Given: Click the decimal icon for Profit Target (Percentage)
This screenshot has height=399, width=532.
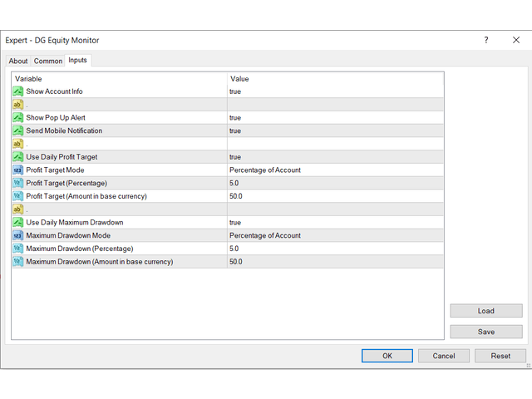Looking at the screenshot, I should point(18,183).
